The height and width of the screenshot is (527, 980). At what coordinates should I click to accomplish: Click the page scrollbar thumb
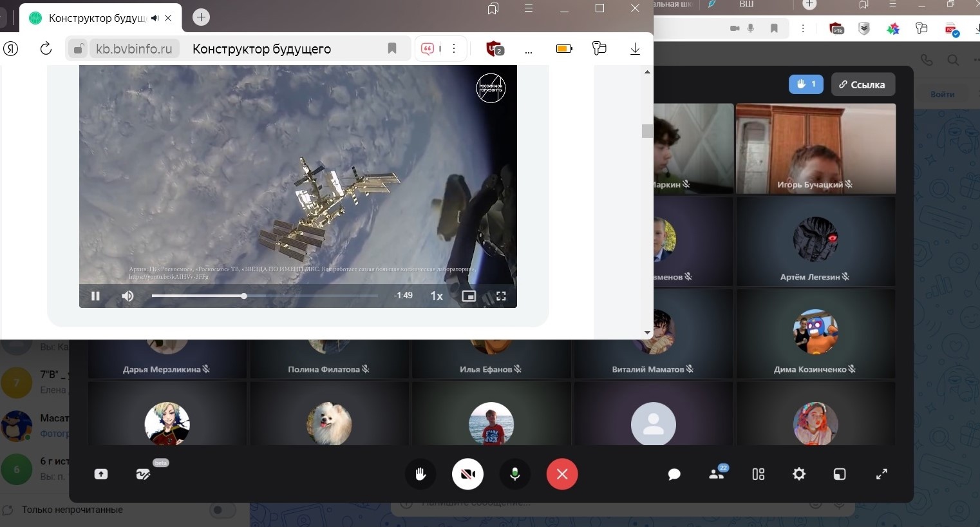coord(647,130)
